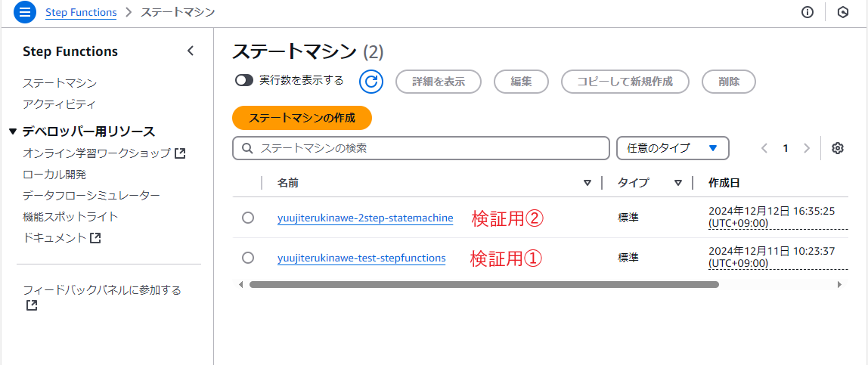Click コピーして新規作成 button

click(x=625, y=82)
